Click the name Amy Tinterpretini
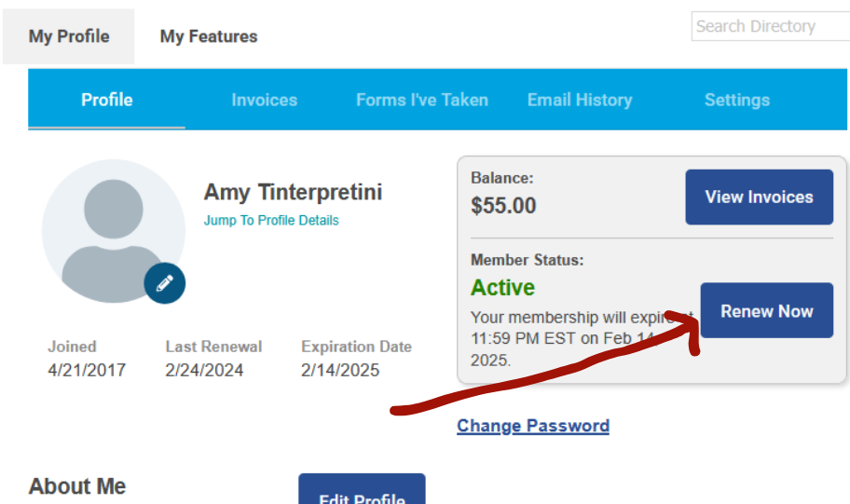850x504 pixels. [x=293, y=192]
